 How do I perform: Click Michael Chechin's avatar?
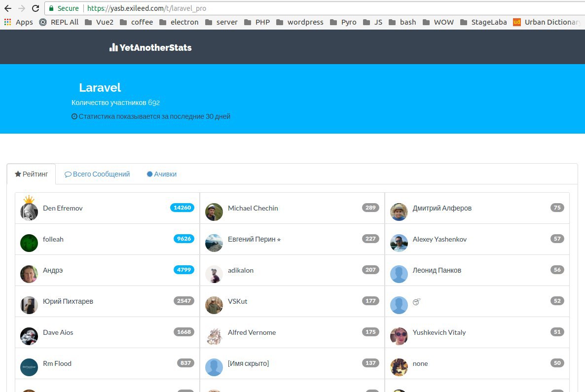coord(214,212)
